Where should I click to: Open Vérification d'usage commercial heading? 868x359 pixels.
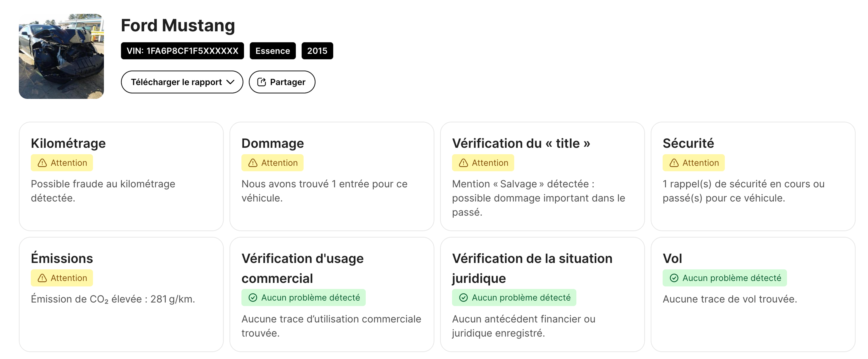point(303,268)
